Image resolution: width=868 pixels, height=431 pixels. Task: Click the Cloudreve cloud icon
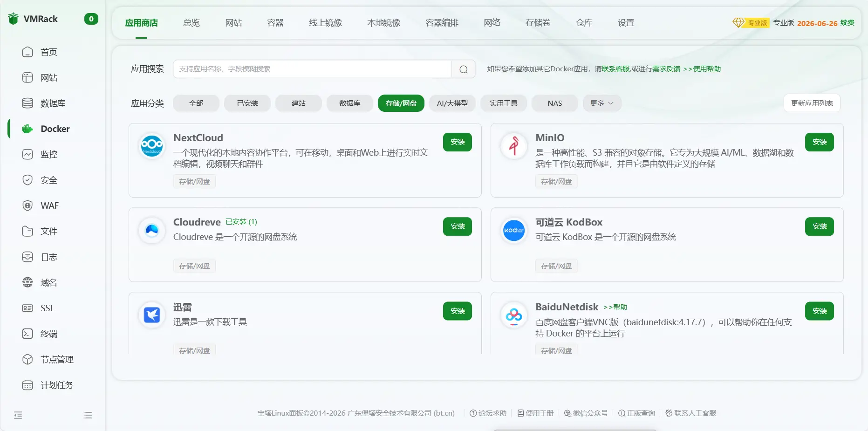coord(152,230)
